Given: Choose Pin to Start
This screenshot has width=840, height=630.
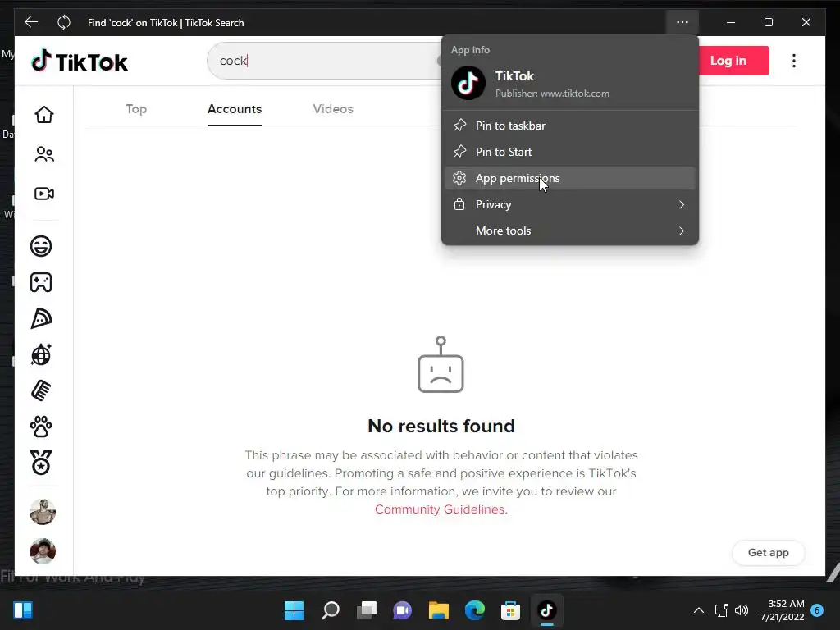Looking at the screenshot, I should (570, 152).
